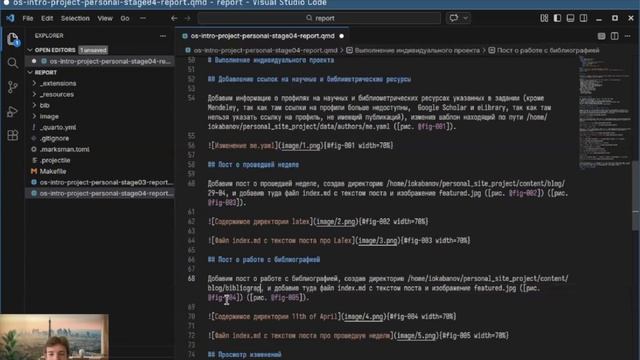
Task: Open the chat icon in title bar
Action: [454, 18]
